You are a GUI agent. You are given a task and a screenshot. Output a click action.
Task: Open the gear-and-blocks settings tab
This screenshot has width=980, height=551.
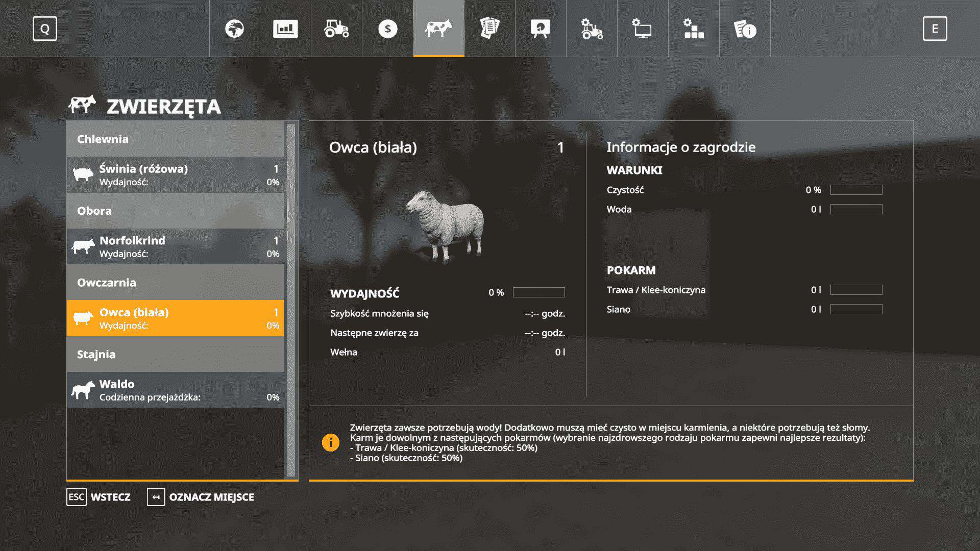pos(694,29)
